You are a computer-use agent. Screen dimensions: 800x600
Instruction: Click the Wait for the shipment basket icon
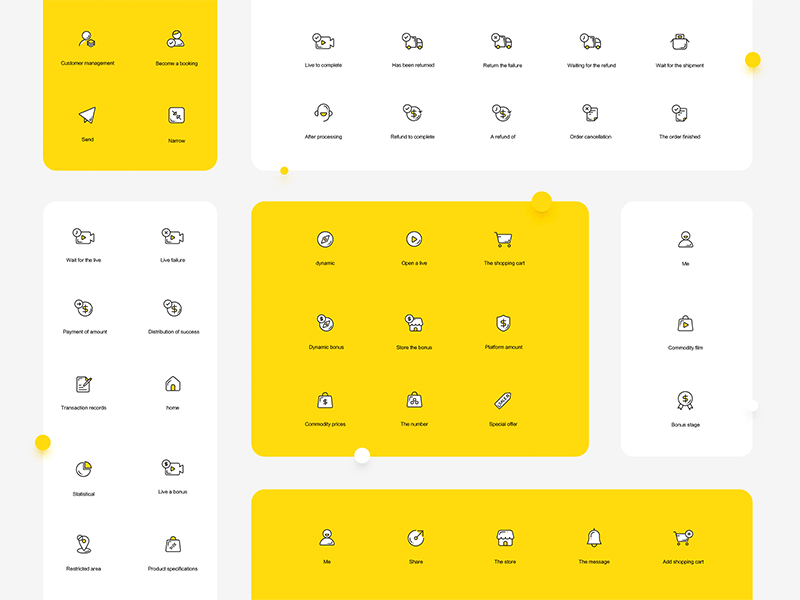click(x=678, y=44)
